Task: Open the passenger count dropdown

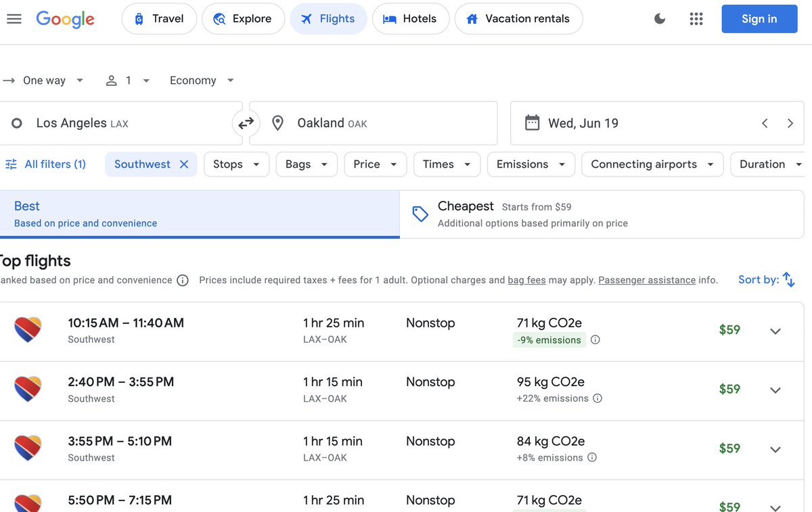Action: click(128, 80)
